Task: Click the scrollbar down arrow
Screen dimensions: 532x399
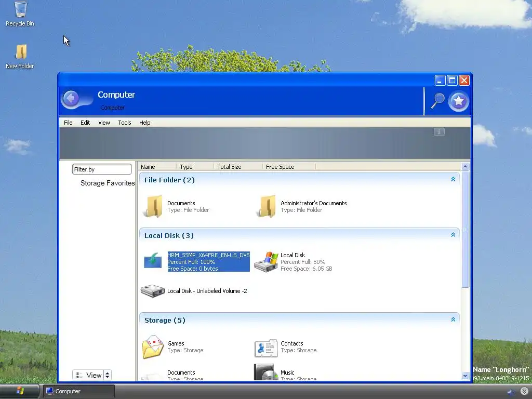Action: tap(465, 376)
